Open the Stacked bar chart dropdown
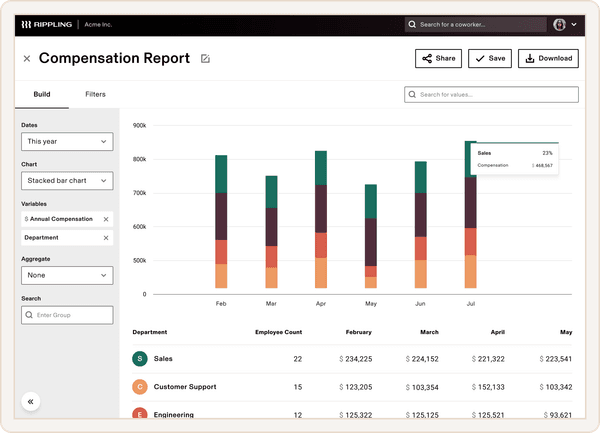Image resolution: width=600 pixels, height=433 pixels. coord(67,182)
